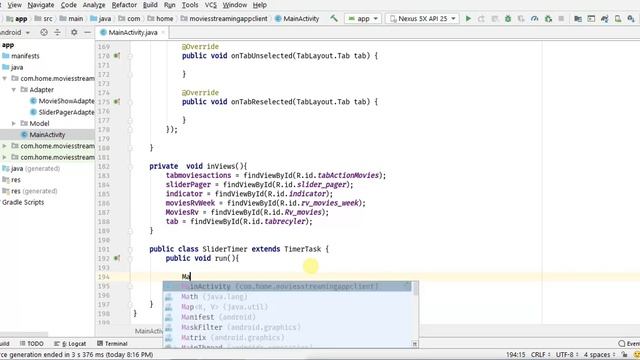
Task: Open the Navigate menu
Action: (41, 5)
